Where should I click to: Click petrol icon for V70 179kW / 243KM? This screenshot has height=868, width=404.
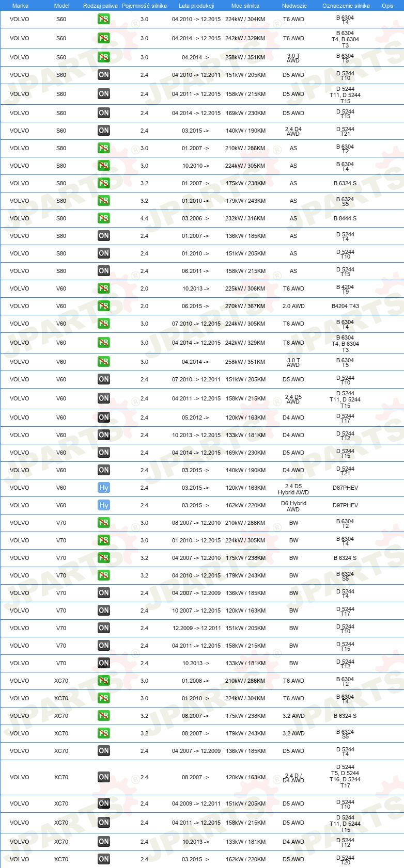pos(104,575)
